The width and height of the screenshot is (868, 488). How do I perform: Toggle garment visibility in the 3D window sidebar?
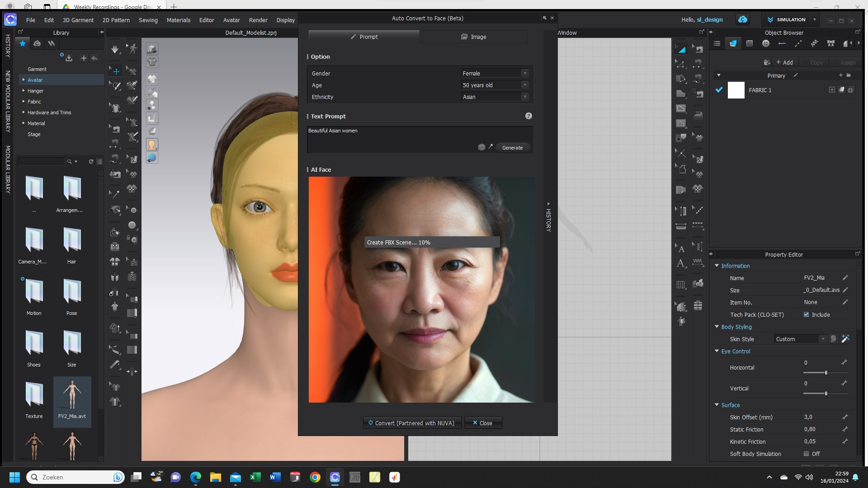pos(152,79)
